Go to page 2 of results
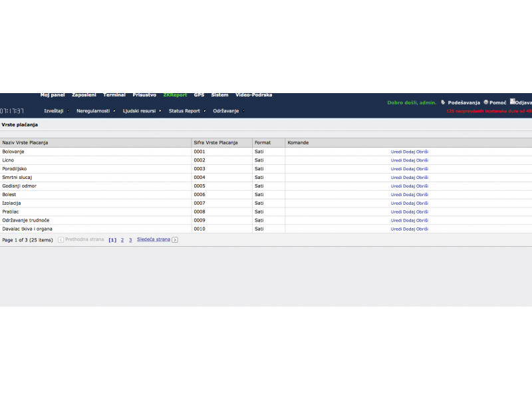The height and width of the screenshot is (399, 532). click(122, 239)
